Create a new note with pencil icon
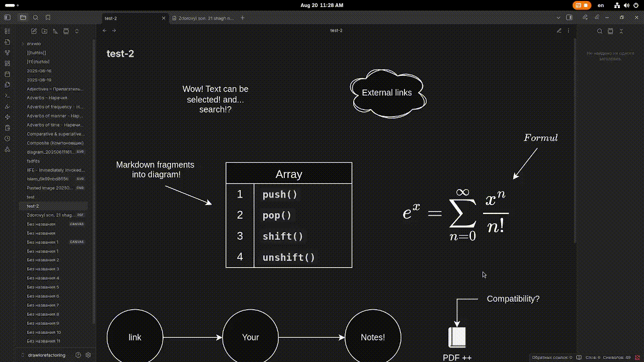The height and width of the screenshot is (362, 644). click(34, 31)
